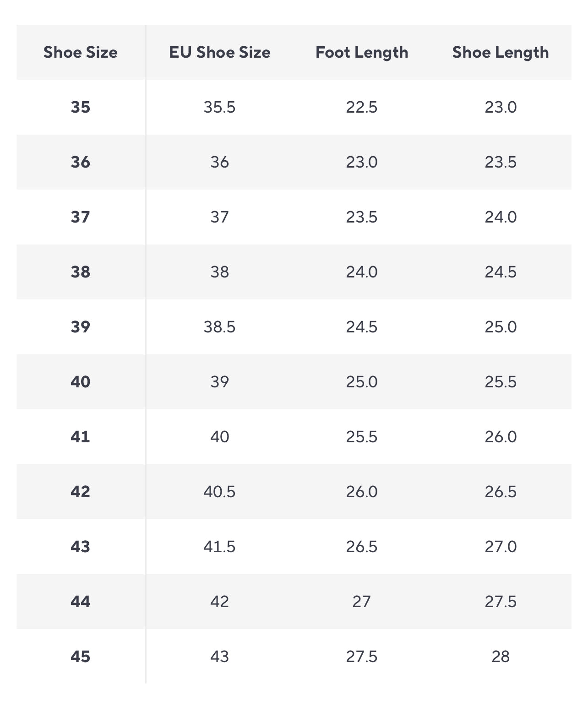Select shoe size 39 row label
Image resolution: width=588 pixels, height=701 pixels.
click(81, 327)
